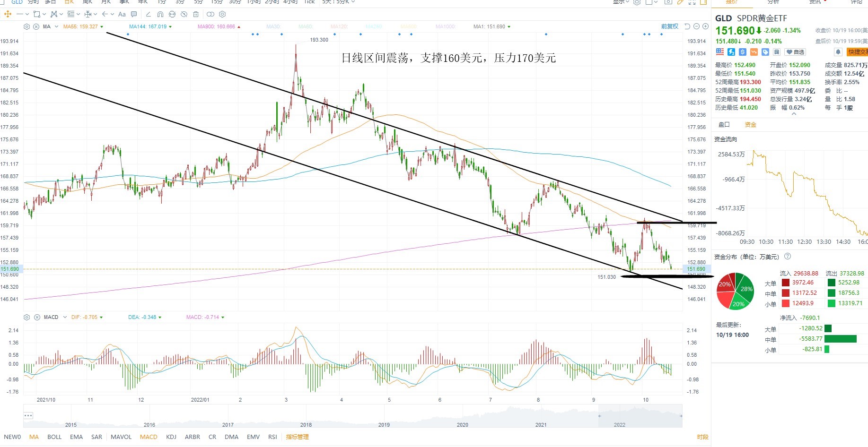The image size is (868, 447).
Task: Select the orange move/crosshair cursor tool
Action: tap(8, 14)
